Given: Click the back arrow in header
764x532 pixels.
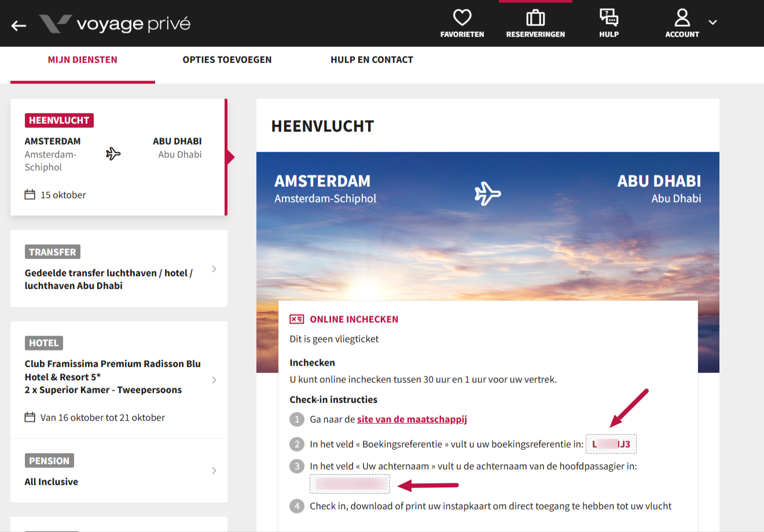Looking at the screenshot, I should [19, 25].
